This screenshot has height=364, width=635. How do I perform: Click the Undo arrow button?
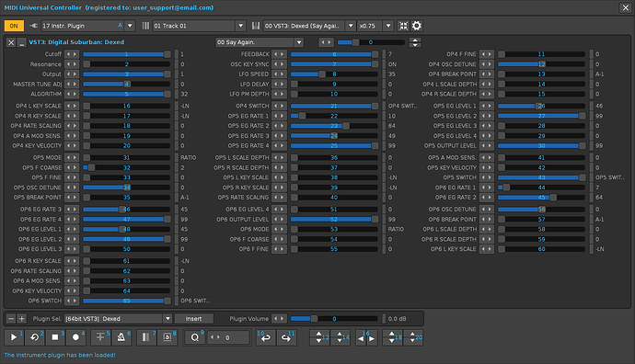[266, 337]
